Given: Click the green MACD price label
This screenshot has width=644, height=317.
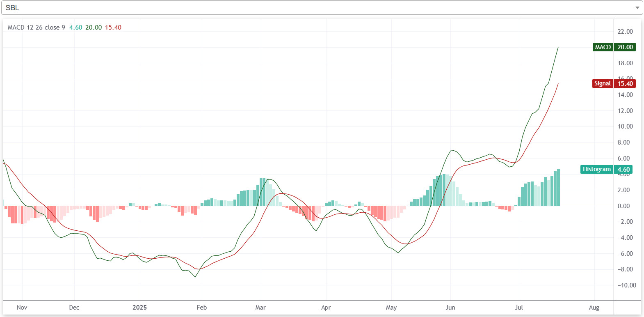Looking at the screenshot, I should (x=614, y=47).
